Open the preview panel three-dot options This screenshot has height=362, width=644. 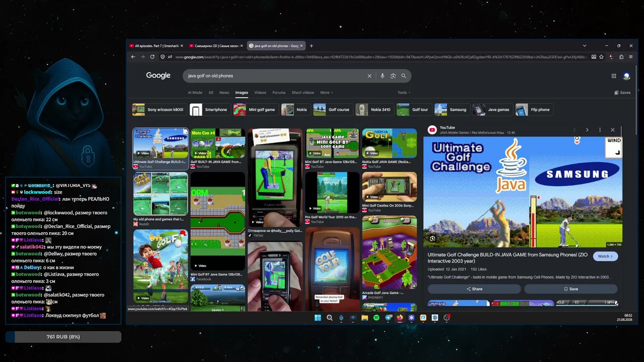[600, 130]
